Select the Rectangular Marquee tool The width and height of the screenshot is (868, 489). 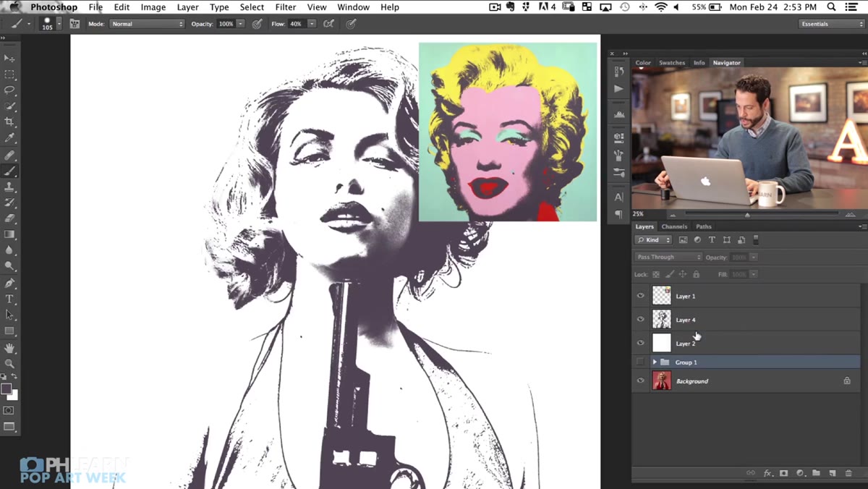(x=9, y=75)
